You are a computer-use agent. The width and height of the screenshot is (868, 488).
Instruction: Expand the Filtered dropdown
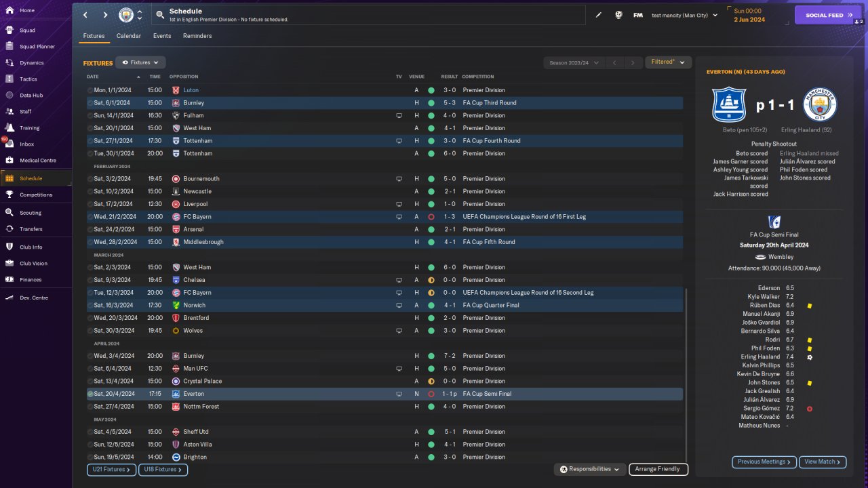668,62
